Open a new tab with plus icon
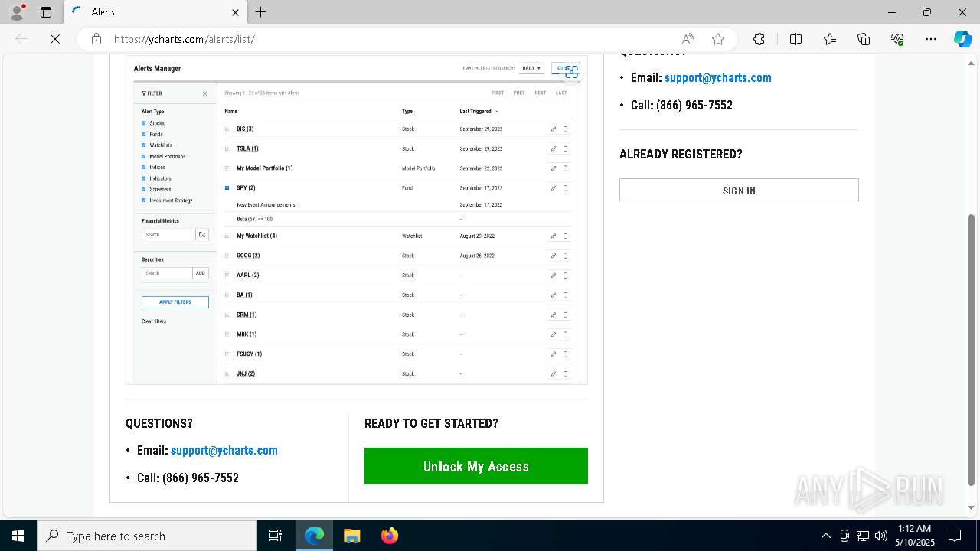The image size is (980, 551). 261,12
